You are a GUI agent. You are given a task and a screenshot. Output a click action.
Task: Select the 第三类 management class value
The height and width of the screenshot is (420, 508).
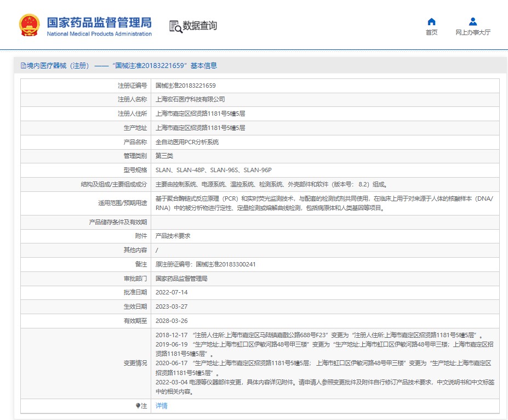164,156
